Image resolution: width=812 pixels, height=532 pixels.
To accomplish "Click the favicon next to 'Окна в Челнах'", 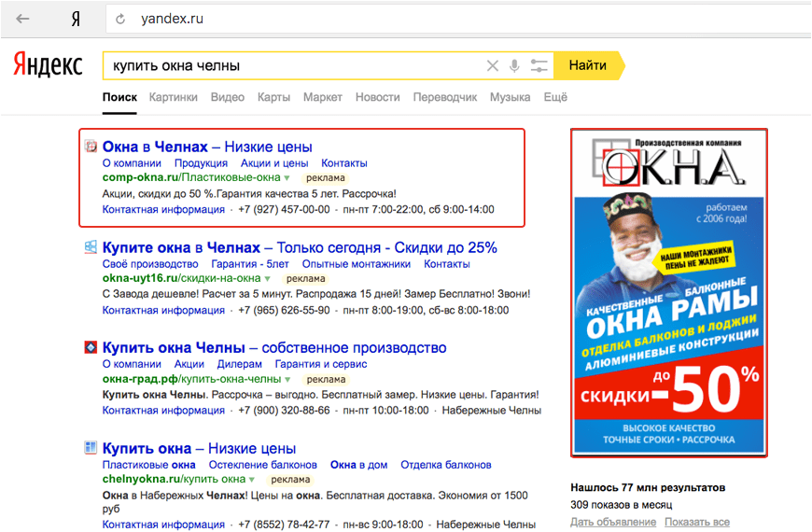I will [x=91, y=147].
